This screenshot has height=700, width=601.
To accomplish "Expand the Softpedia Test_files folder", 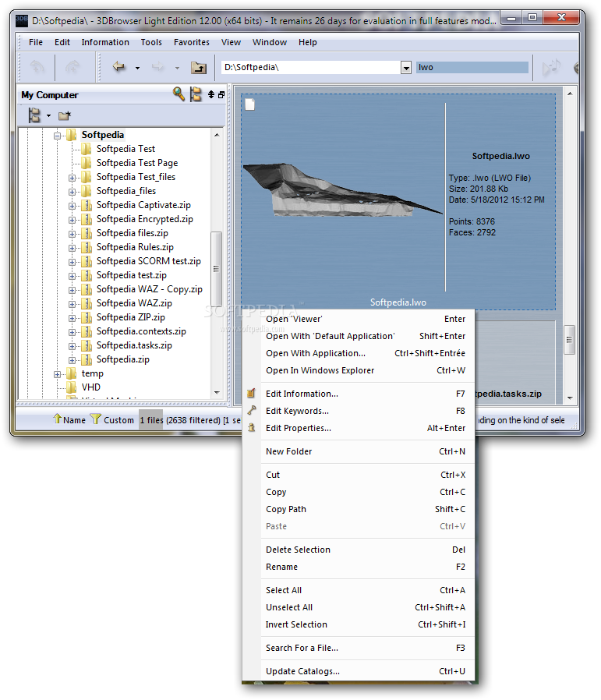I will 72,178.
